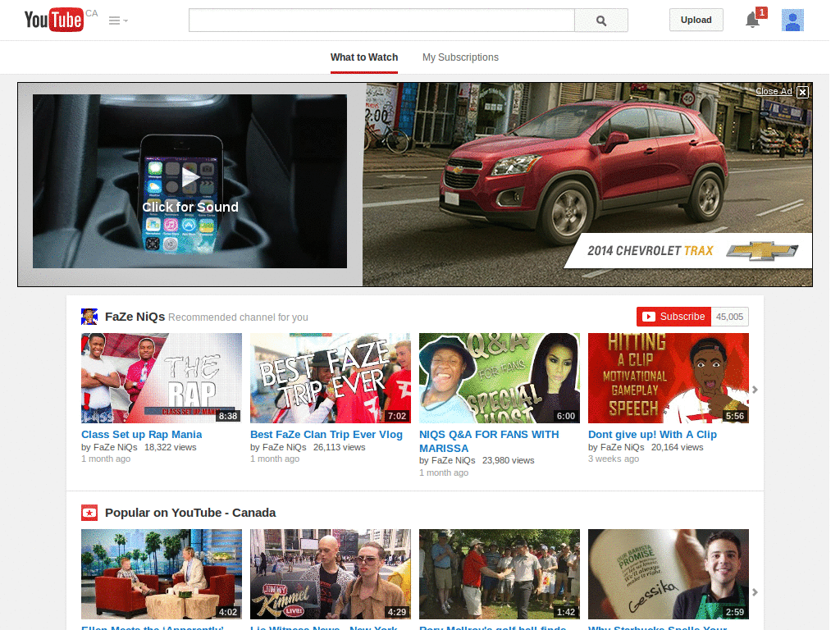Image resolution: width=840 pixels, height=630 pixels.
Task: Click the 3 weeks ago upload date
Action: pyautogui.click(x=614, y=459)
